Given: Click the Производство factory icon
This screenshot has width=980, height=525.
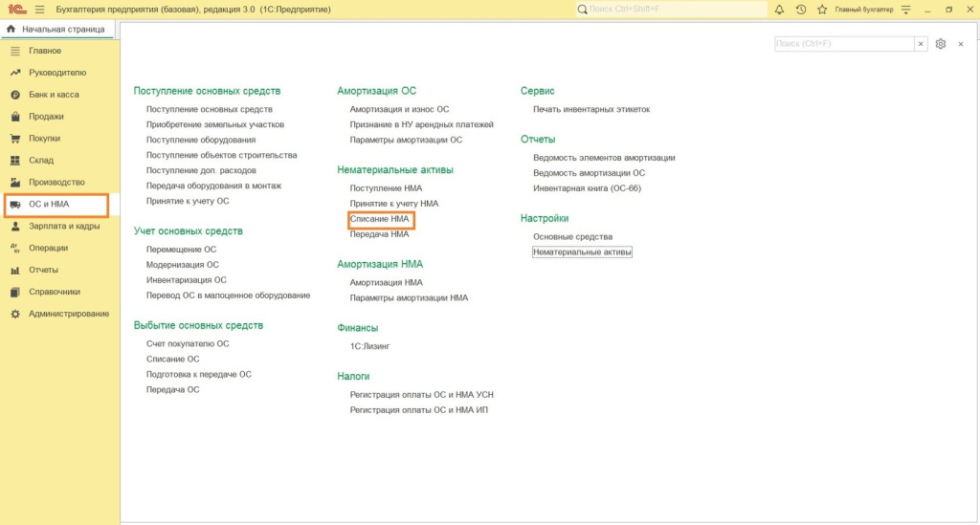Looking at the screenshot, I should click(15, 182).
